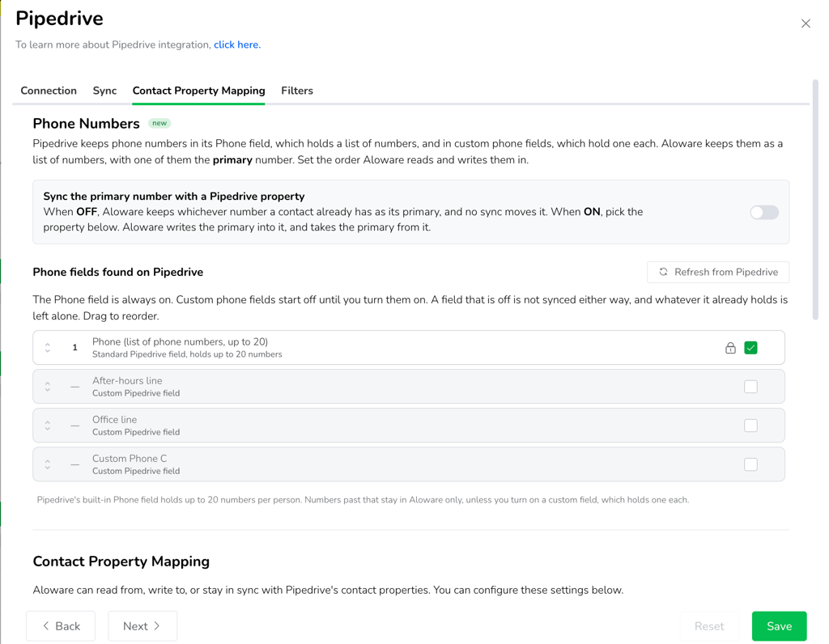The image size is (829, 644).
Task: Click the 'Phone fields found on Pipedrive' heading
Action: (118, 272)
